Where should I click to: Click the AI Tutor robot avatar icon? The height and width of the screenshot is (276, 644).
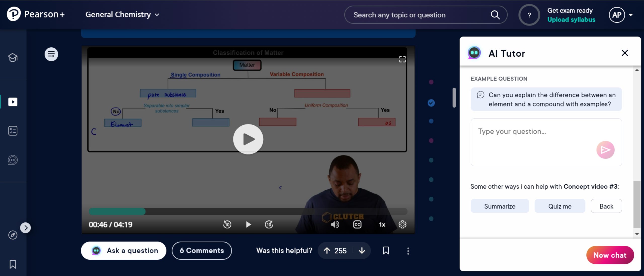(474, 53)
